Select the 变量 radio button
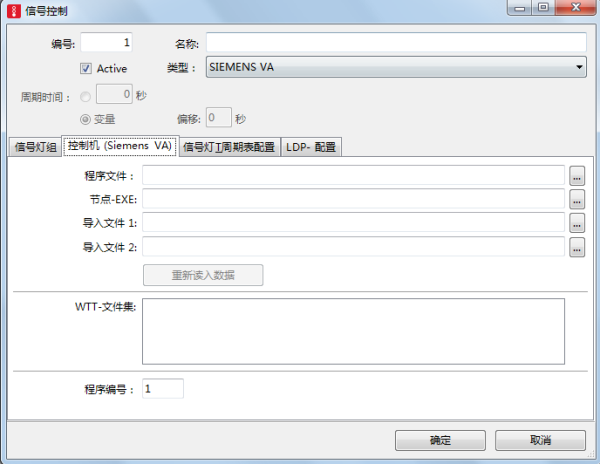 (85, 120)
